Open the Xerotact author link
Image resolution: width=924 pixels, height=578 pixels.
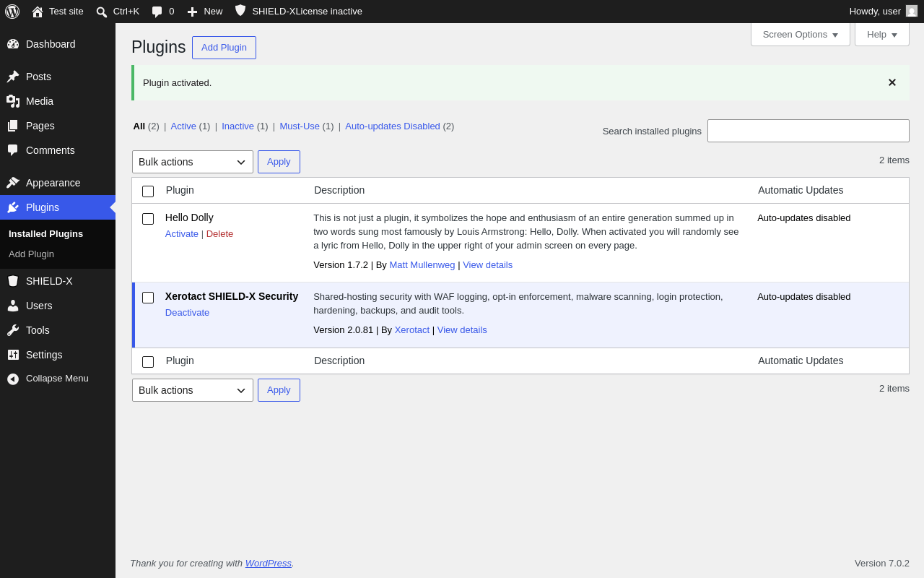[412, 329]
